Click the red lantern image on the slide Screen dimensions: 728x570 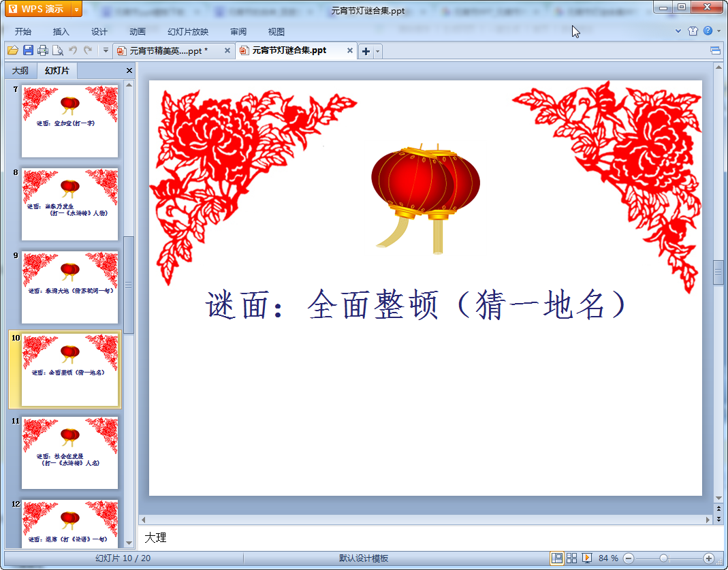(425, 199)
